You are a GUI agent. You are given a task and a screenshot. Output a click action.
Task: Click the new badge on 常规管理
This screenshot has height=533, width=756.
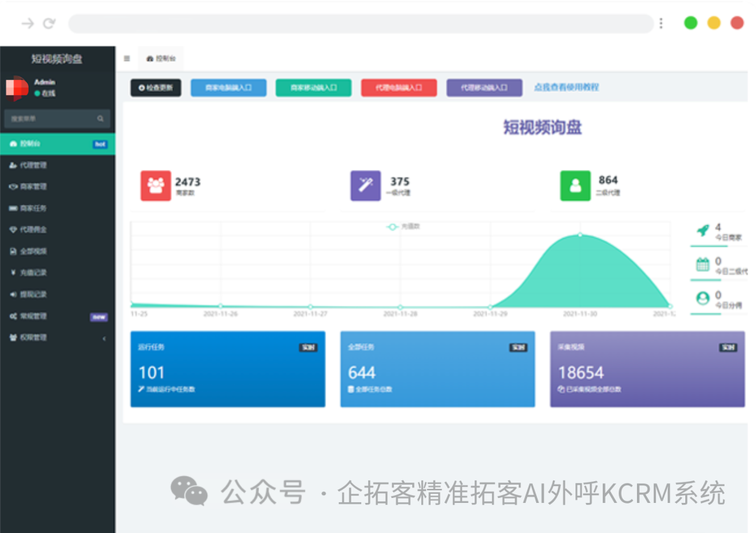(x=99, y=317)
